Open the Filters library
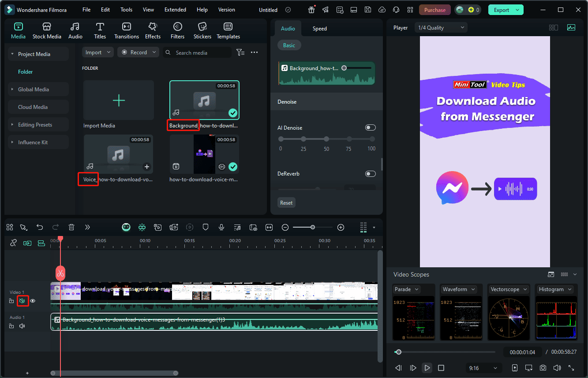The height and width of the screenshot is (378, 588). [177, 31]
